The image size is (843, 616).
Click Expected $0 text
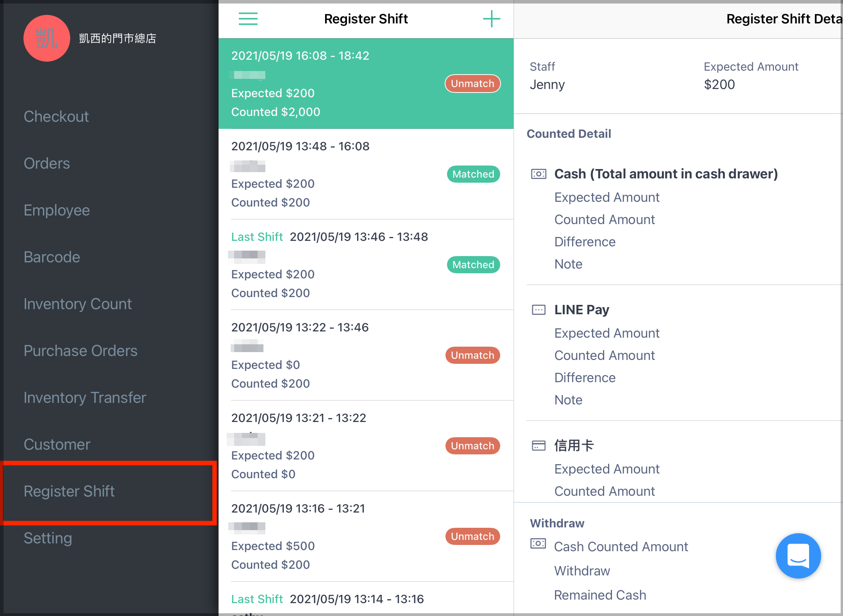pyautogui.click(x=265, y=365)
